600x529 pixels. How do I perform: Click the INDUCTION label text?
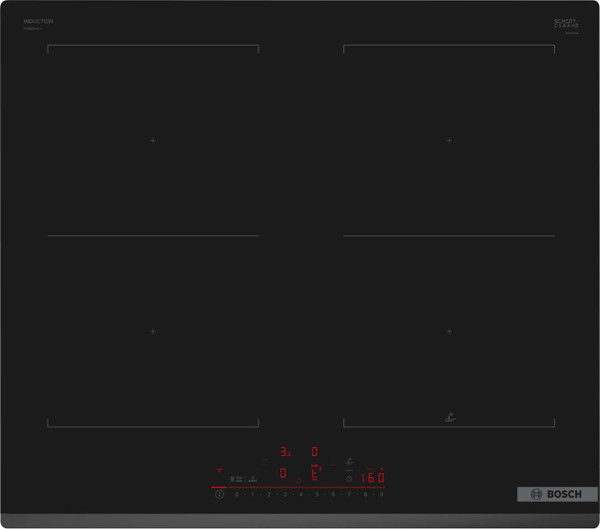(38, 21)
